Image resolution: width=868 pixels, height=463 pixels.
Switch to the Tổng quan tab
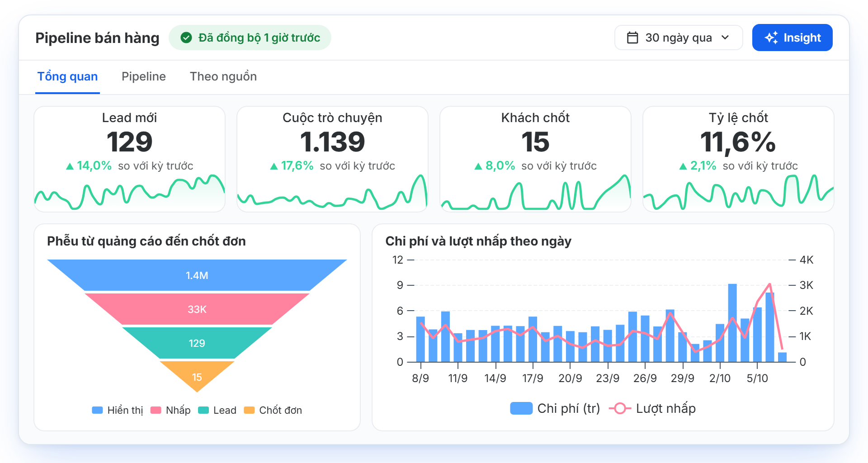click(67, 76)
